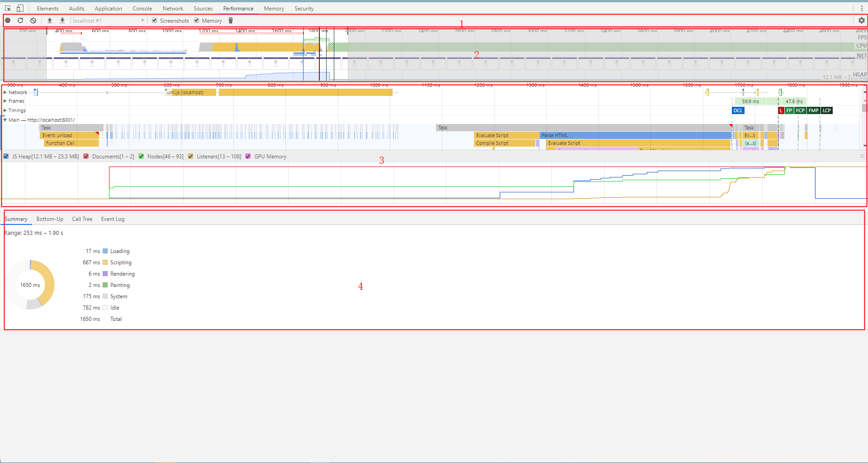Image resolution: width=868 pixels, height=463 pixels.
Task: Click the Scripting legend color swatch
Action: click(x=105, y=263)
